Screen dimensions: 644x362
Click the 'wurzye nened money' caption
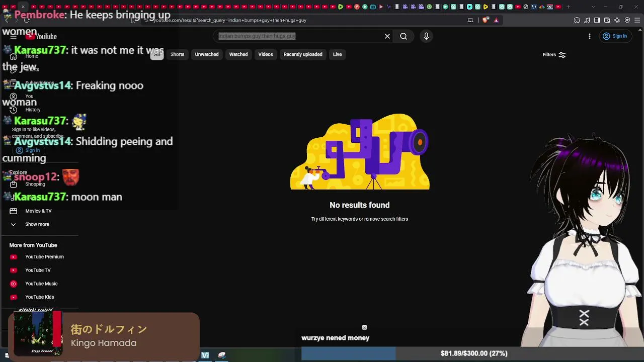[336, 338]
